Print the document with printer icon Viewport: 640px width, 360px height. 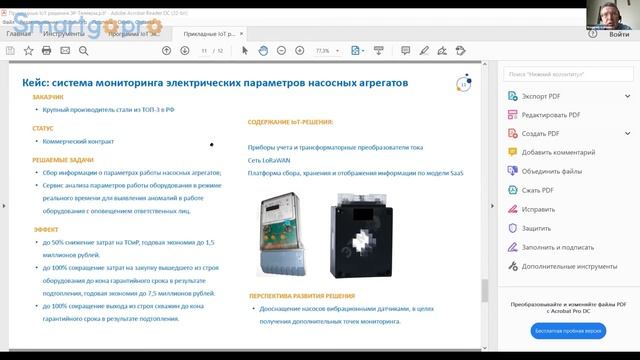[x=47, y=51]
